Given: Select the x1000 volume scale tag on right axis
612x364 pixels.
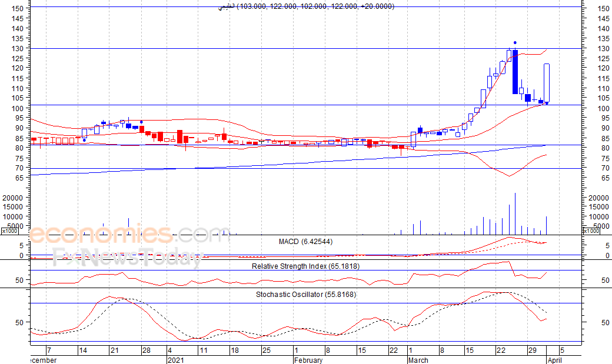Looking at the screenshot, I should 591,231.
